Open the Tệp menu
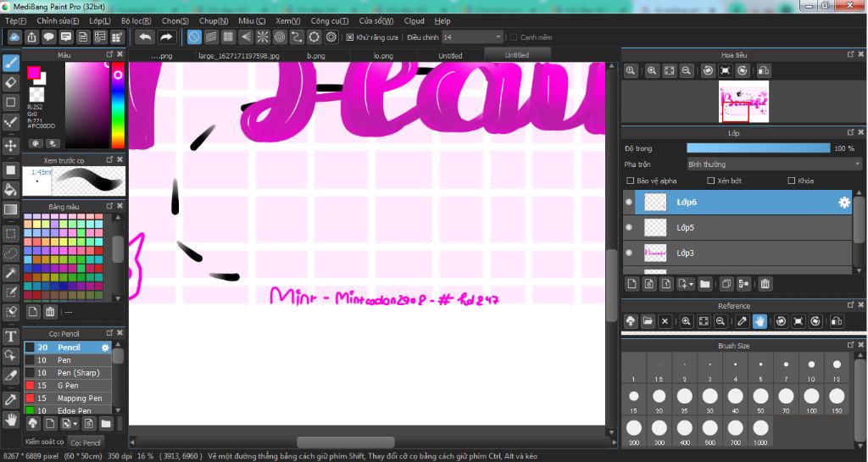This screenshot has height=462, width=868. pos(15,20)
